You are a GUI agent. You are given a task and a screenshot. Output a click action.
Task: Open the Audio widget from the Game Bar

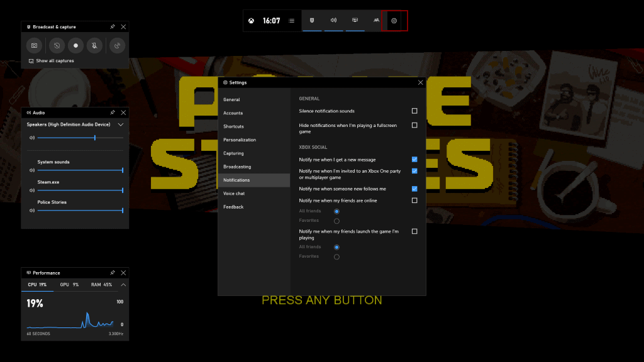coord(333,20)
